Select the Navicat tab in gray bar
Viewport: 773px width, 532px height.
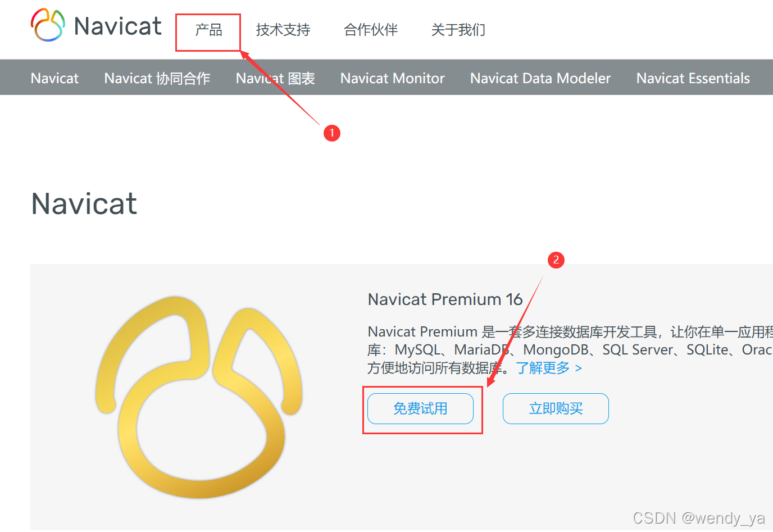tap(54, 78)
